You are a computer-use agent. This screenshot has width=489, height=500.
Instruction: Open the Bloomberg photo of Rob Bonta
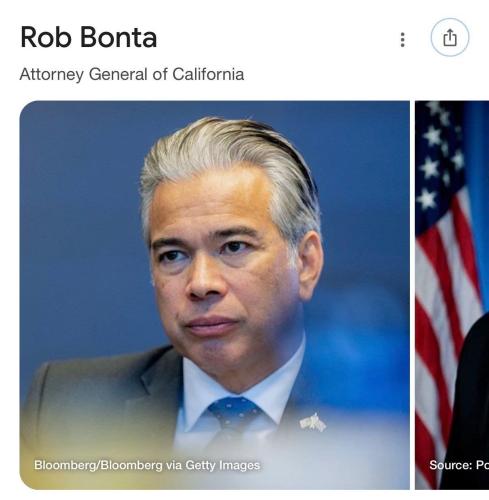point(214,295)
